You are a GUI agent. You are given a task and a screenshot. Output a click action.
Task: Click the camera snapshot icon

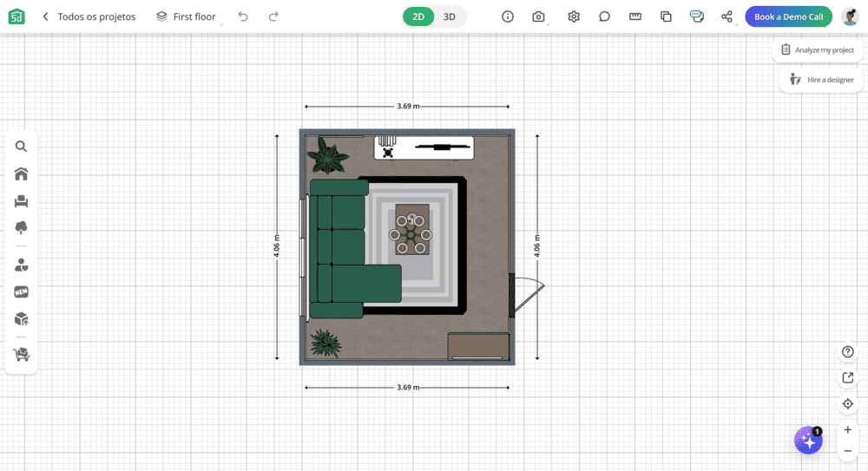point(539,16)
